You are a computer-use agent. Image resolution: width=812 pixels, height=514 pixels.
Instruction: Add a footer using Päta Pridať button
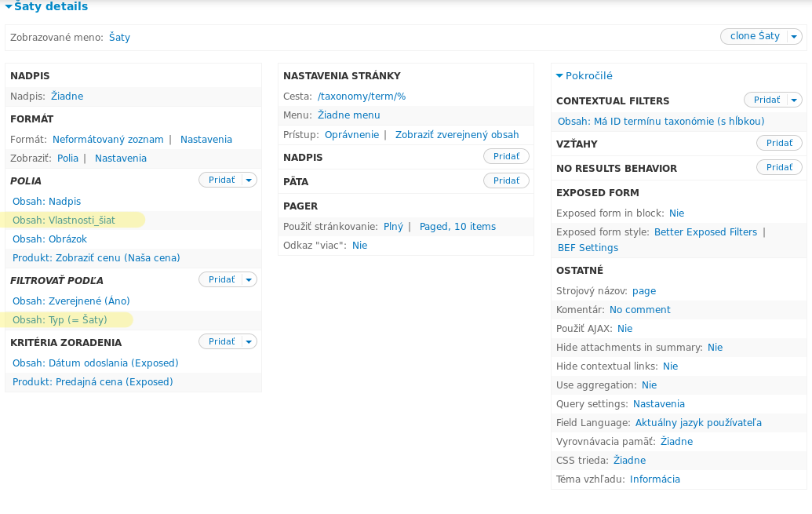pyautogui.click(x=506, y=180)
